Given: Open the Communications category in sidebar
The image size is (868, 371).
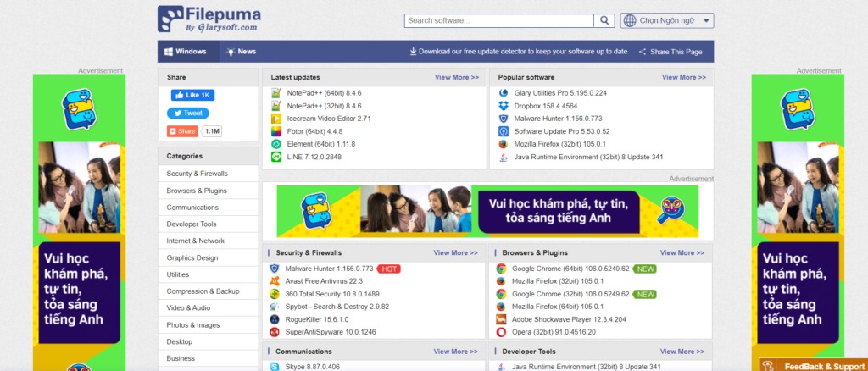Looking at the screenshot, I should pos(209,208).
